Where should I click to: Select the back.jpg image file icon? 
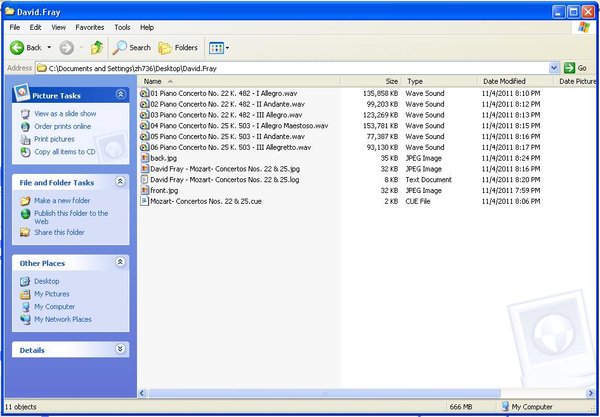(x=145, y=157)
